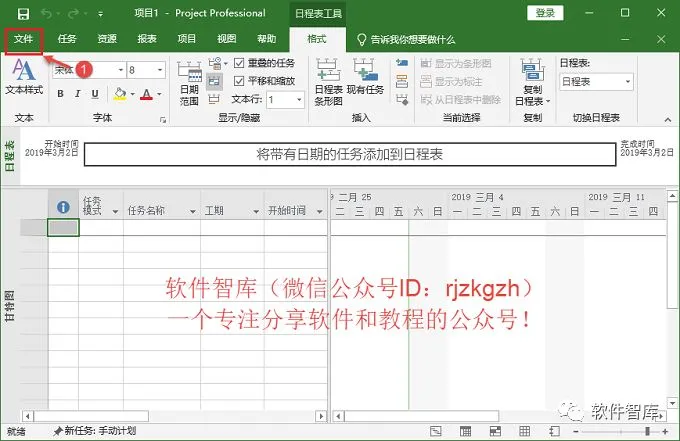Insert a task using blue bar icon
Image resolution: width=680 pixels, height=441 pixels.
402,63
